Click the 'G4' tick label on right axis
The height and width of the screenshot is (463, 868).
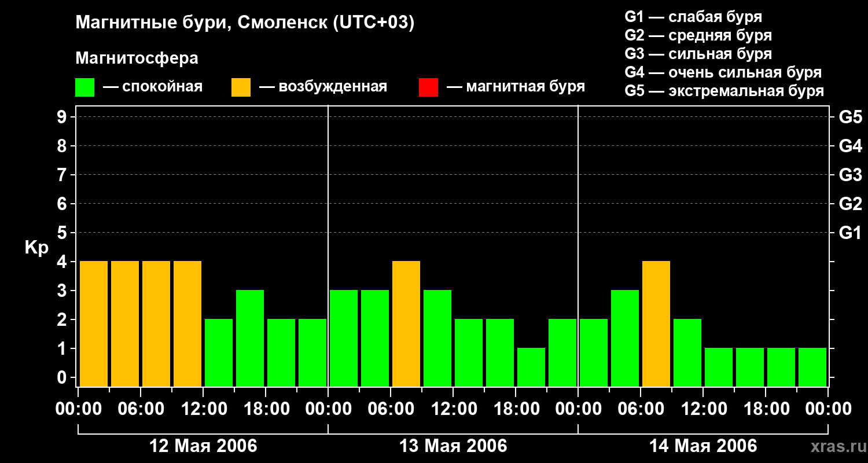(x=850, y=146)
